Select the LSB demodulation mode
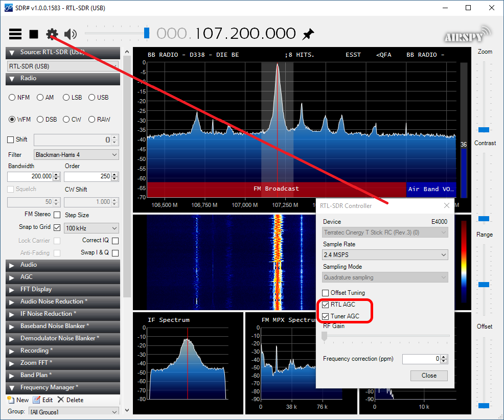This screenshot has height=420, width=504. pyautogui.click(x=66, y=98)
